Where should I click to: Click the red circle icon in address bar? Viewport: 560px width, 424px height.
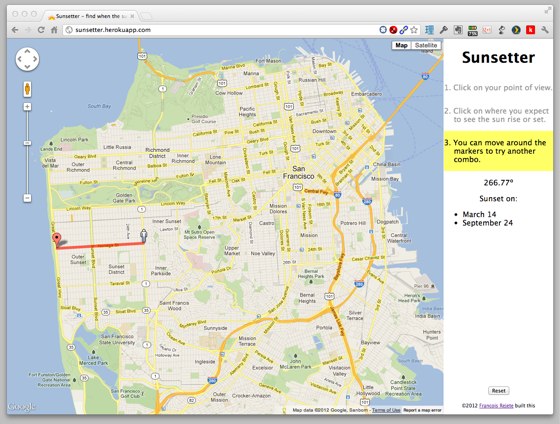pos(393,30)
